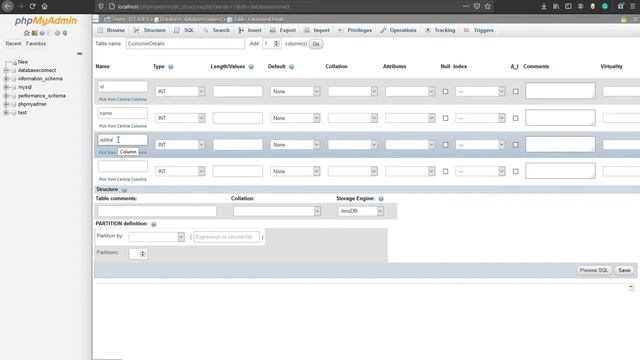Viewport: 640px width, 360px height.
Task: Switch to the Operations tab
Action: (398, 30)
